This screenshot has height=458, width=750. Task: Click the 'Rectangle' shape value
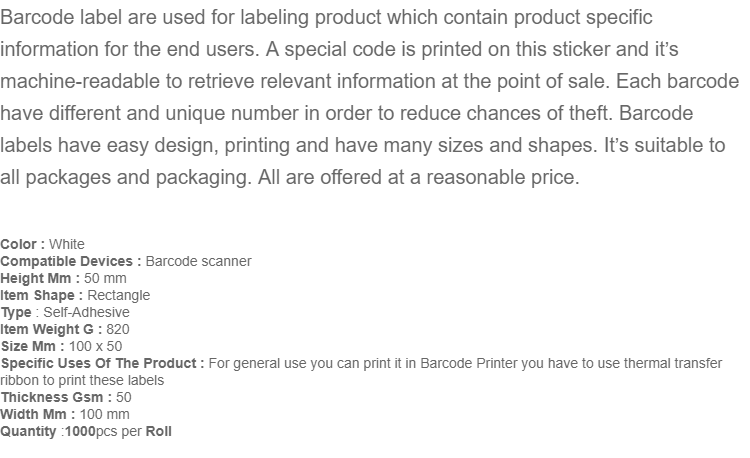(x=119, y=295)
